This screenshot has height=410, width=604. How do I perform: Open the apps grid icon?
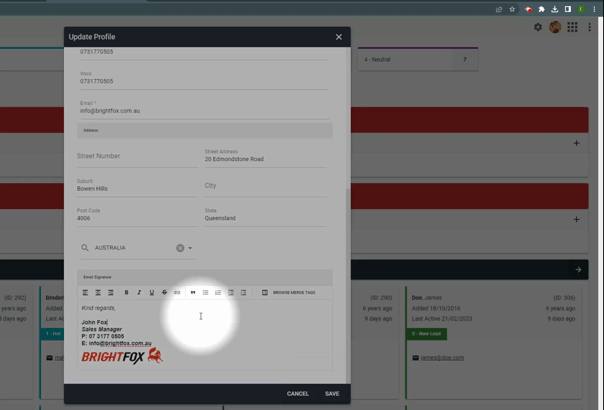tap(572, 27)
